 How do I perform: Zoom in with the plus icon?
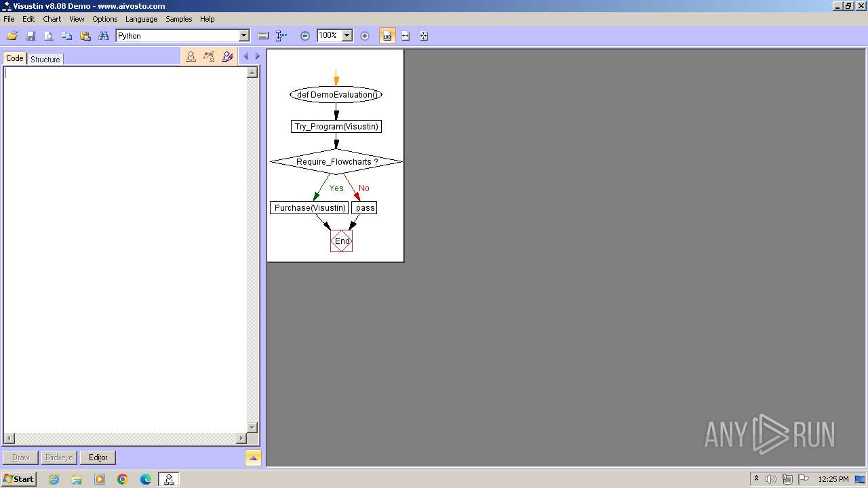pos(365,36)
